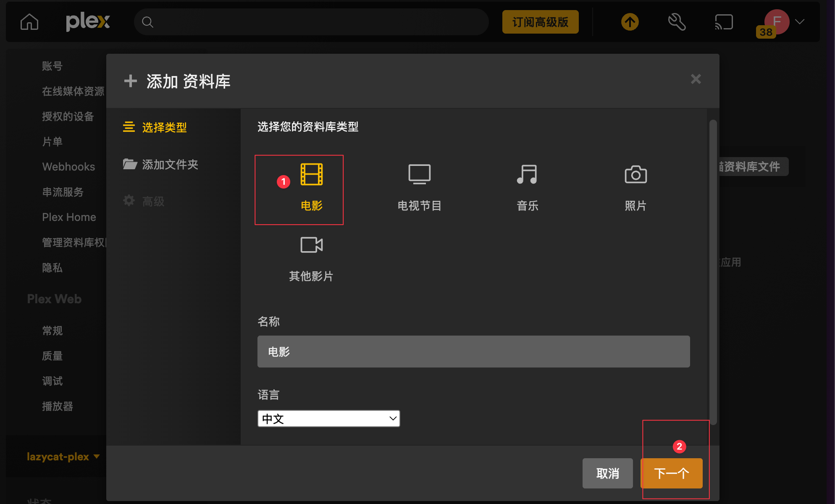Open 管理资料库权限 in sidebar
The width and height of the screenshot is (835, 504).
click(x=74, y=242)
